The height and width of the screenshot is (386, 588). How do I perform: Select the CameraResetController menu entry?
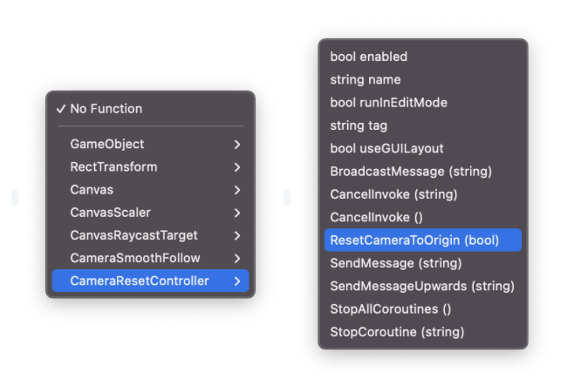point(140,281)
